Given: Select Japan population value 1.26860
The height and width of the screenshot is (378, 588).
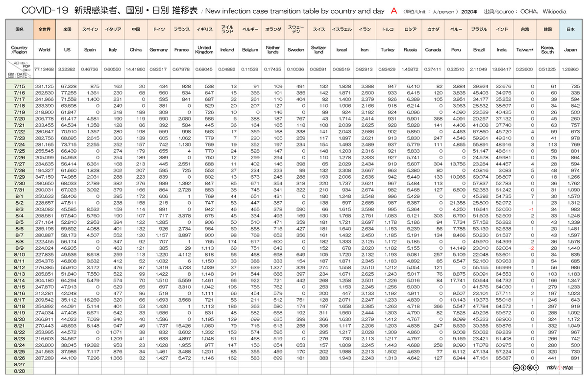Looking at the screenshot, I should point(570,70).
